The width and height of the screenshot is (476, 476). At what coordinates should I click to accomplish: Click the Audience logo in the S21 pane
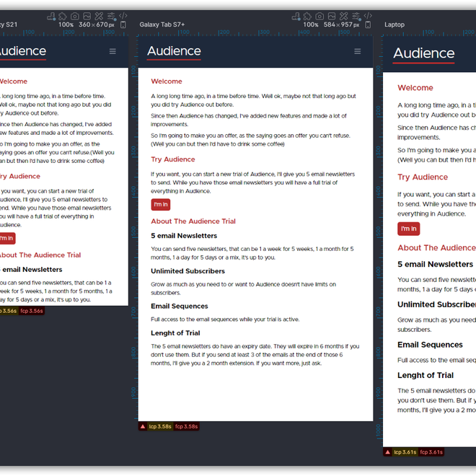[23, 52]
